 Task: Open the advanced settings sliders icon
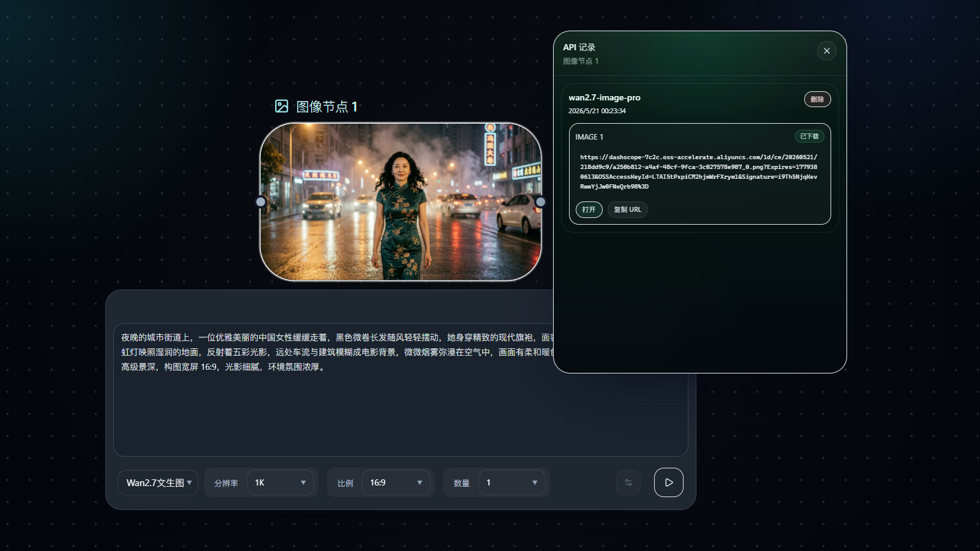tap(628, 482)
